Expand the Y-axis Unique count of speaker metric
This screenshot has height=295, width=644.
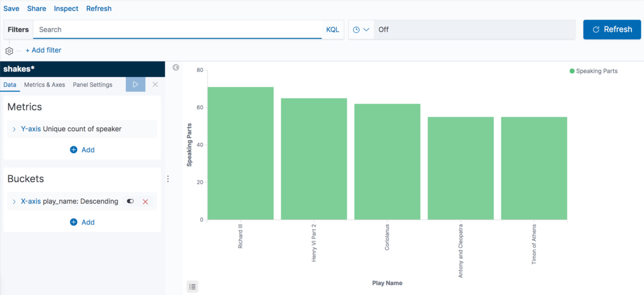coord(14,129)
